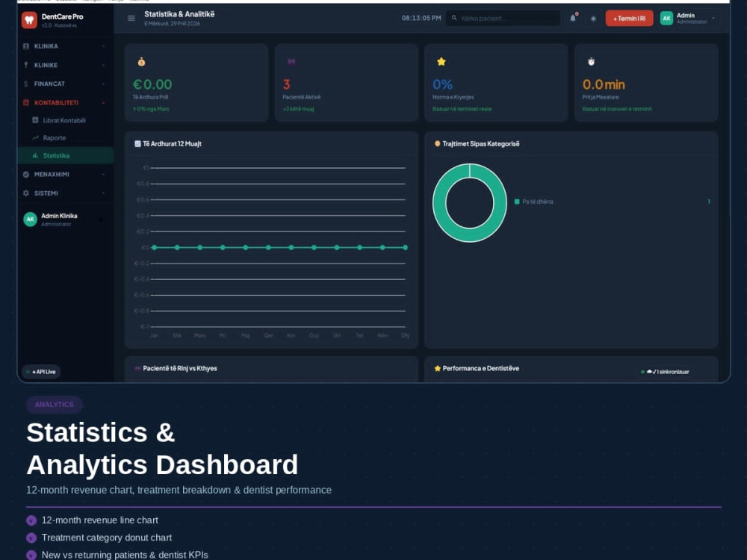This screenshot has height=560, width=747.
Task: Click the API Live status badge
Action: point(41,371)
